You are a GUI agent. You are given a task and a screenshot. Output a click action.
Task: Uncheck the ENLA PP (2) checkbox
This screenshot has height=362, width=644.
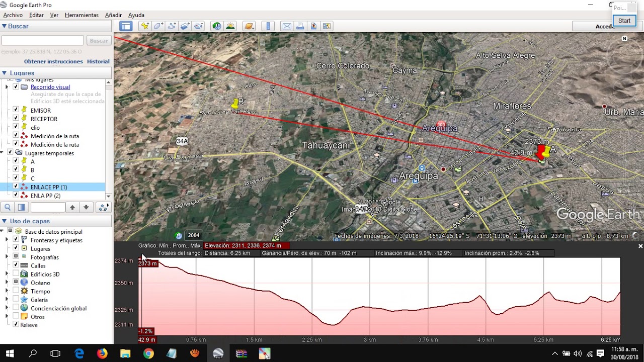(16, 195)
